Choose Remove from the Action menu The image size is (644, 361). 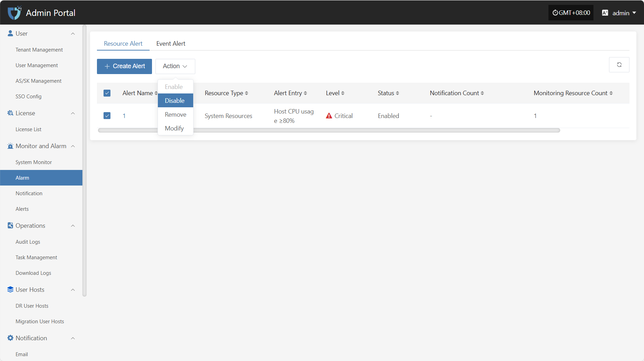click(175, 114)
